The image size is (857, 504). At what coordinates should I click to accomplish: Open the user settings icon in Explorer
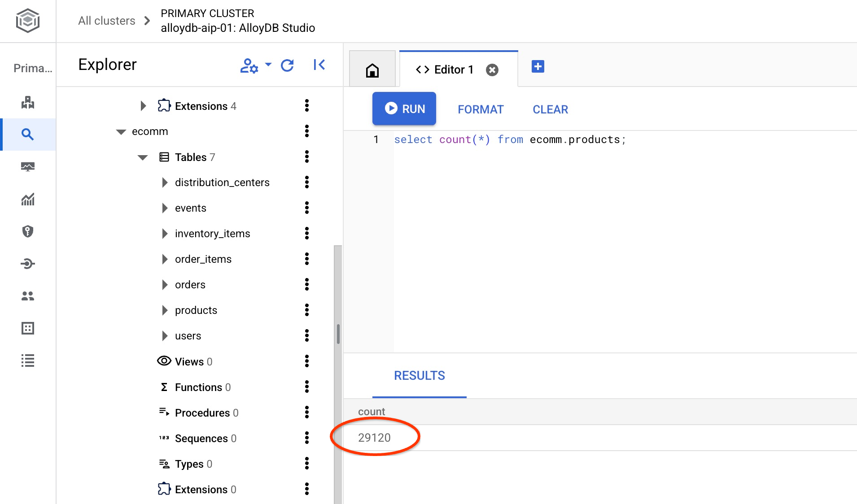coord(249,65)
